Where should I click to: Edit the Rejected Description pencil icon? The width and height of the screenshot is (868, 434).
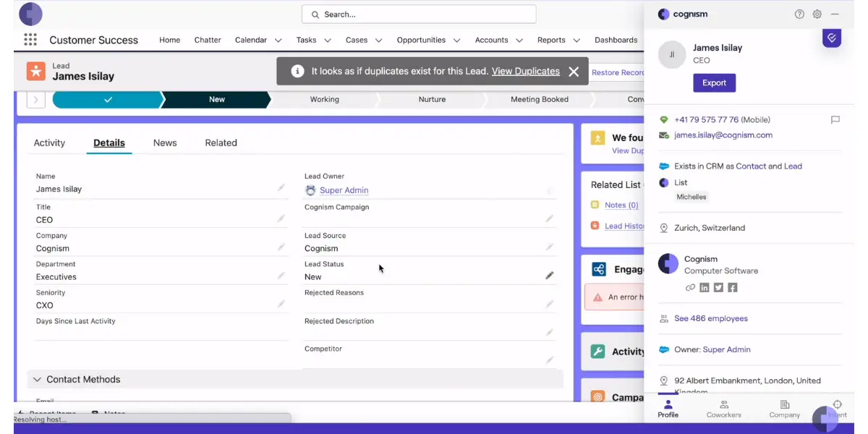coord(550,333)
